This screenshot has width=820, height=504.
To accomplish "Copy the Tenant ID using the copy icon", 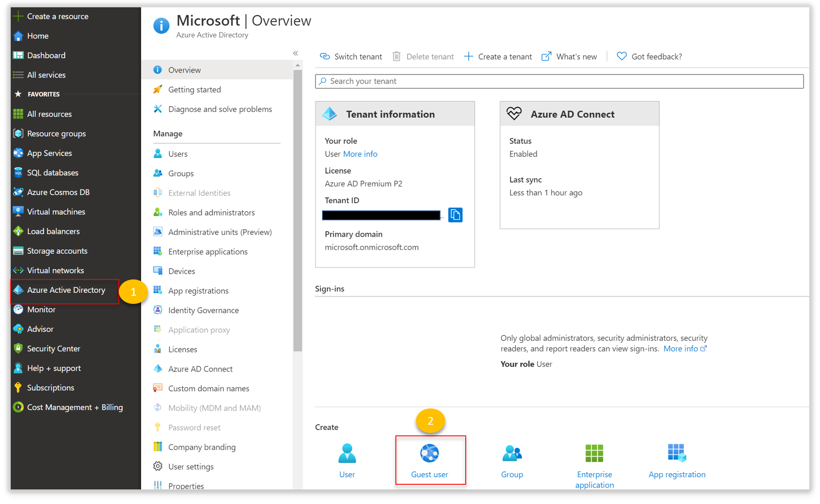I will [x=455, y=215].
